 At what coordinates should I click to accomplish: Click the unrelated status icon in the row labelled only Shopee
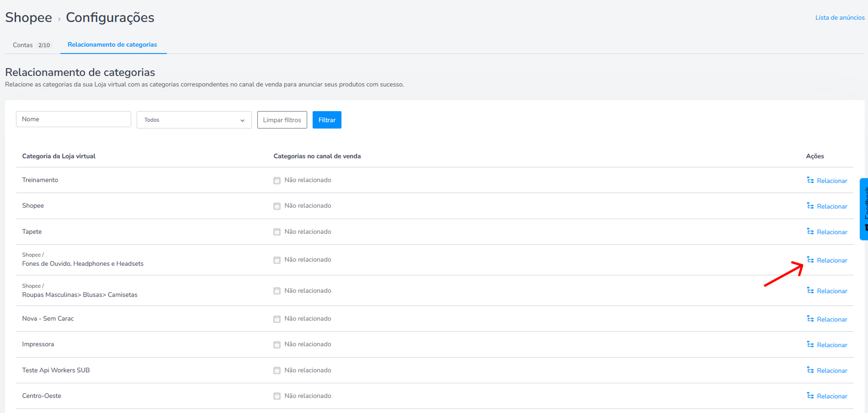277,206
